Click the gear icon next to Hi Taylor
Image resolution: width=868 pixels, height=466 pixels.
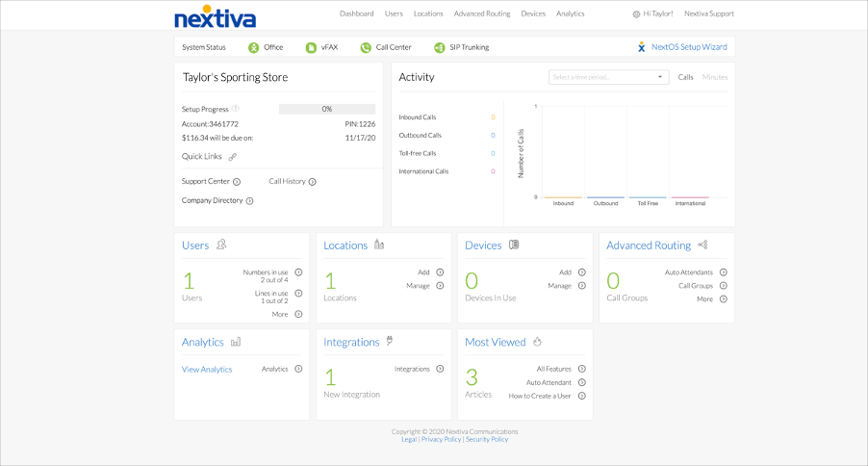coord(636,14)
